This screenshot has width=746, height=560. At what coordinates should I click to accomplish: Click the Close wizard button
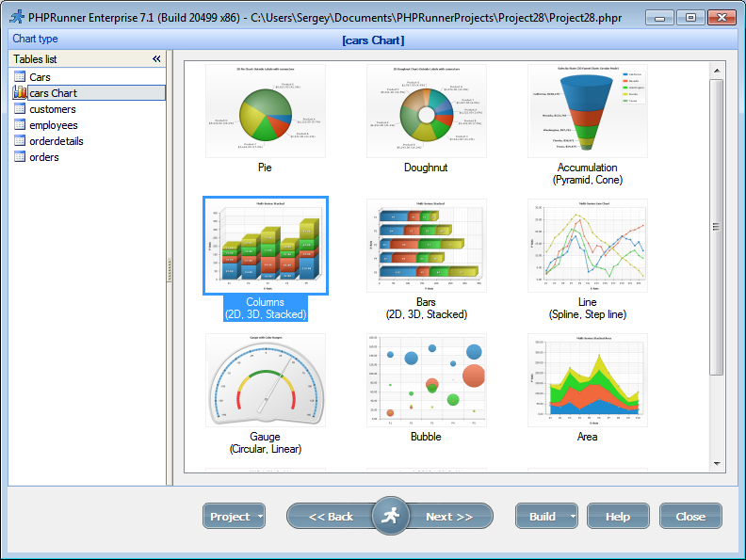click(690, 517)
